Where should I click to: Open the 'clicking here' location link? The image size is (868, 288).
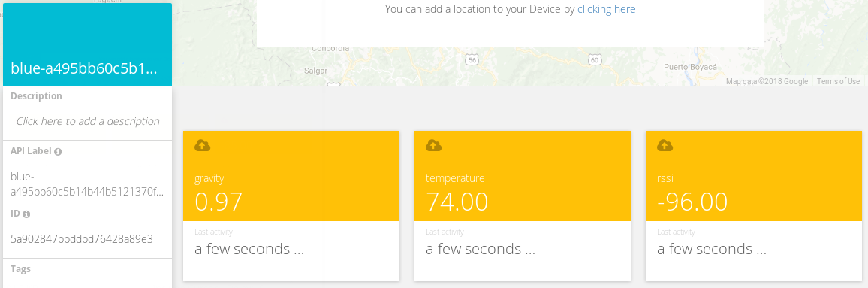click(x=606, y=9)
